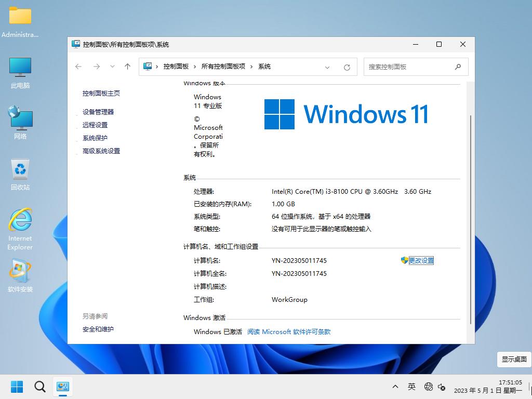Open the Network desktop icon

click(x=20, y=123)
